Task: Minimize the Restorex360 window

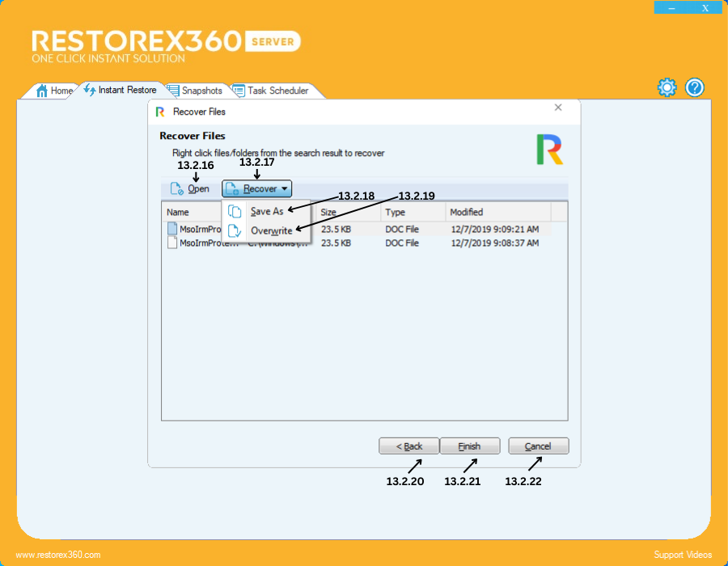Action: pyautogui.click(x=671, y=8)
